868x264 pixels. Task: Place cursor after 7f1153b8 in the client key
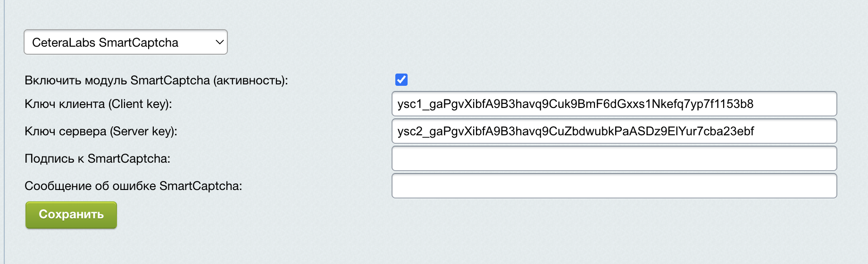[754, 104]
